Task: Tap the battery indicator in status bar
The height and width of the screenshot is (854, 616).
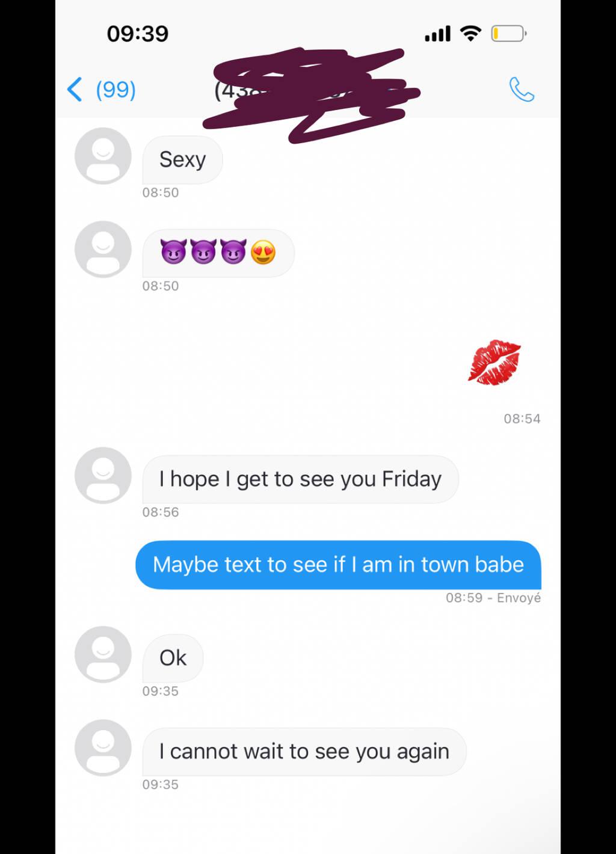Action: point(509,34)
